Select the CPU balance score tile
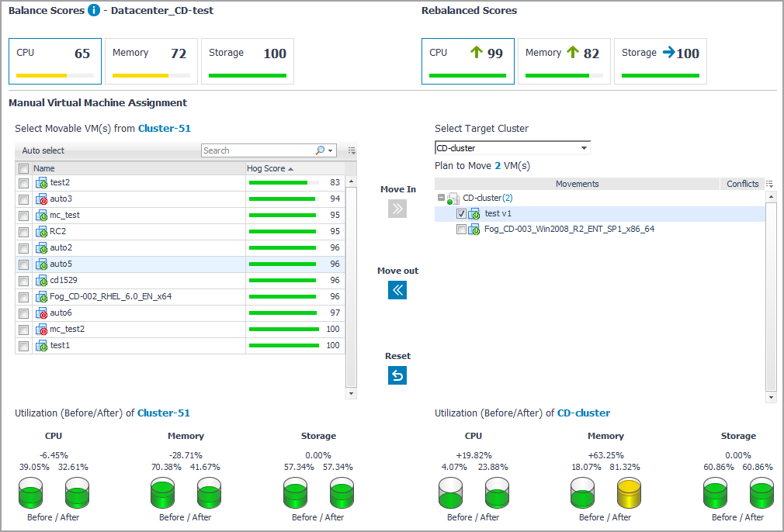This screenshot has height=532, width=784. pos(55,61)
